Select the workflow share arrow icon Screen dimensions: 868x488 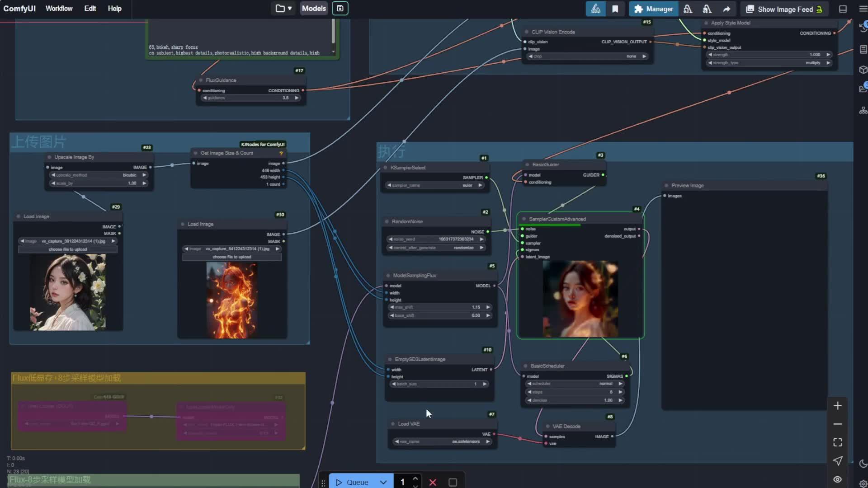click(x=726, y=9)
